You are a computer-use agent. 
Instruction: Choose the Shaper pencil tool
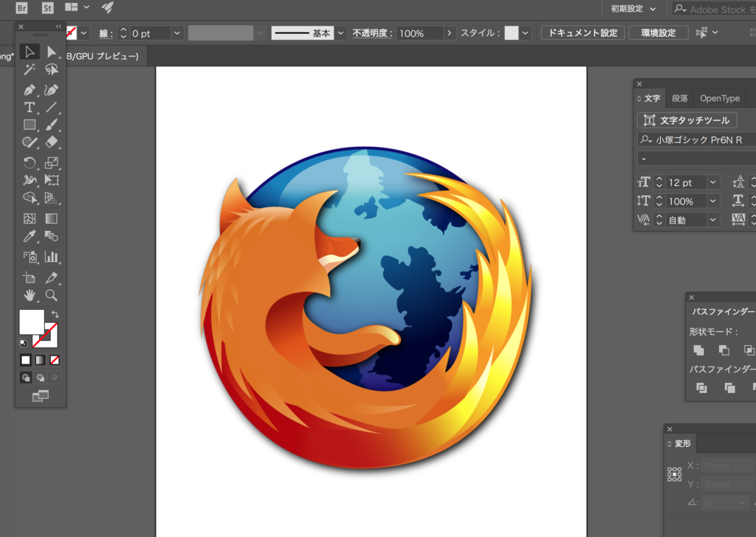click(x=30, y=142)
